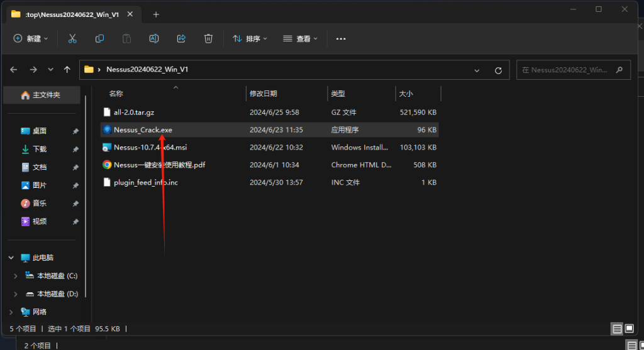Collapse the 此电脑 tree node
This screenshot has width=644, height=350.
pyautogui.click(x=11, y=258)
